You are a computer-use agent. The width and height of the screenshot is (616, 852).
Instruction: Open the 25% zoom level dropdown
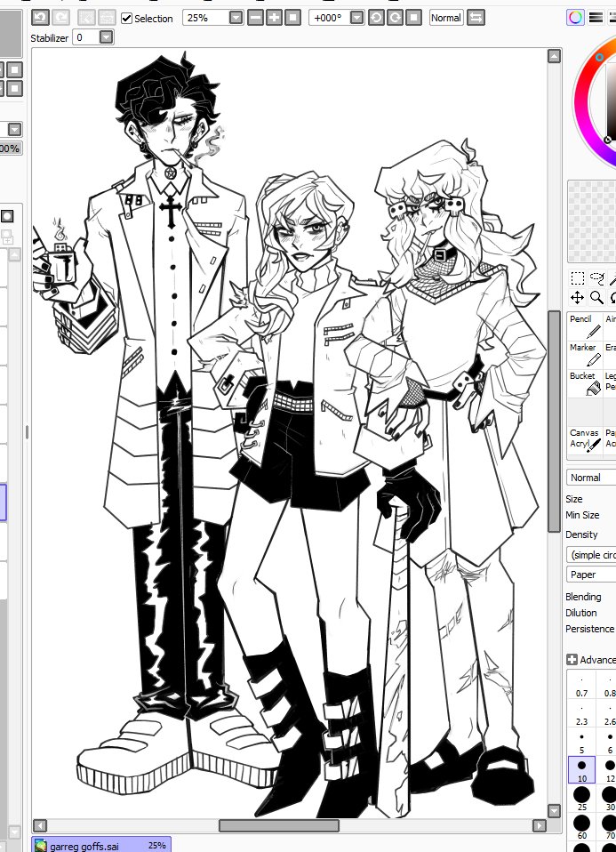click(x=236, y=18)
